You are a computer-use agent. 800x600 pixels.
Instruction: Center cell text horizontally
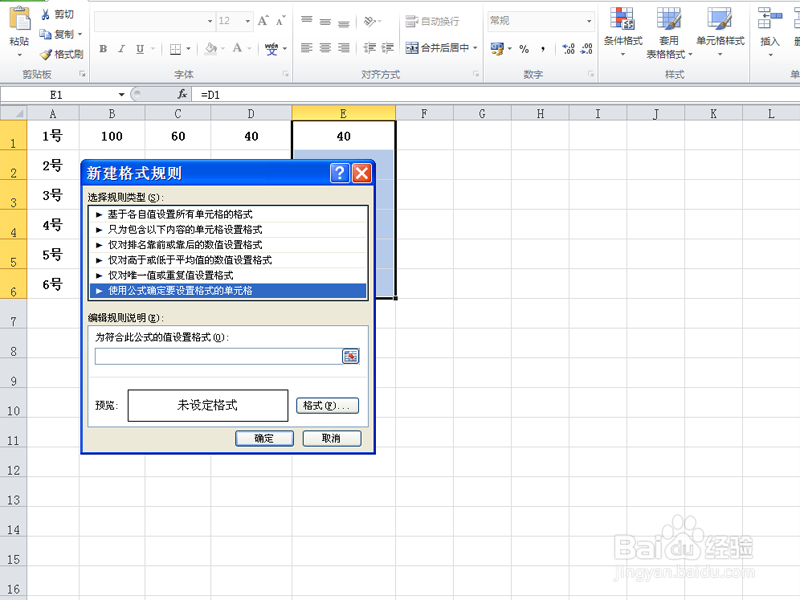325,48
